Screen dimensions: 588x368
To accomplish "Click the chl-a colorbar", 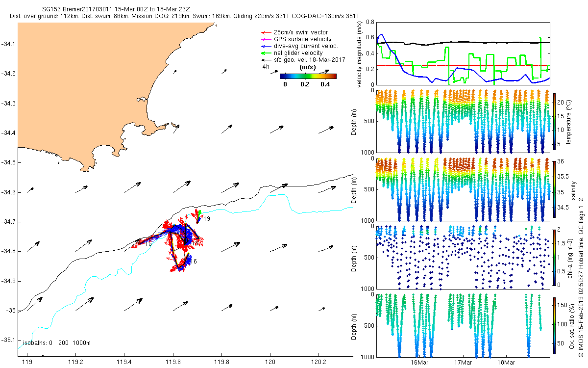I will [x=555, y=257].
